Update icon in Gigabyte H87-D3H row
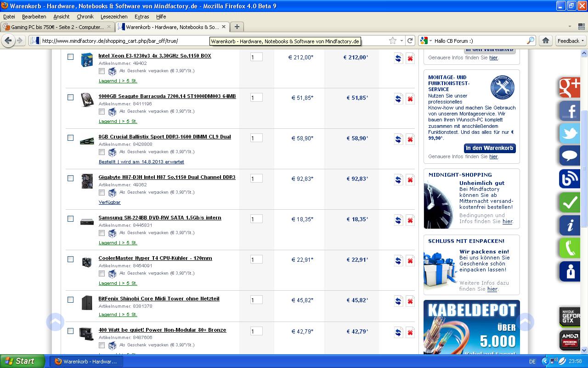 click(x=398, y=180)
